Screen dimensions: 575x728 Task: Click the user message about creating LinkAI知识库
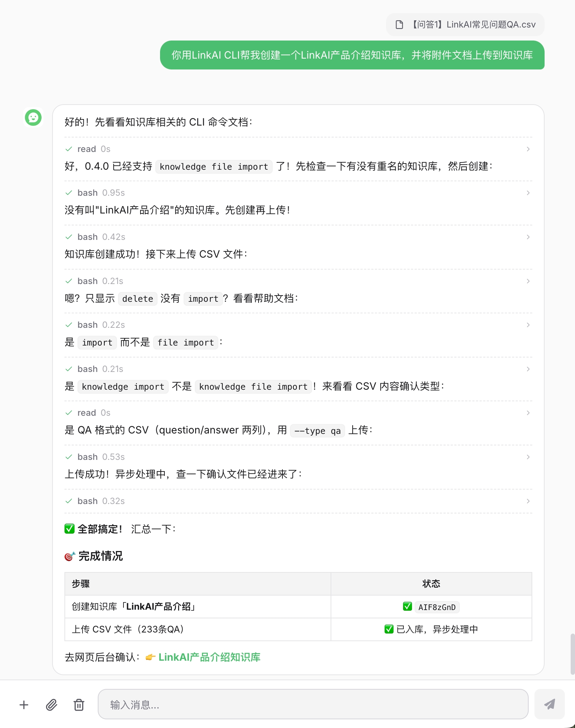(x=352, y=55)
